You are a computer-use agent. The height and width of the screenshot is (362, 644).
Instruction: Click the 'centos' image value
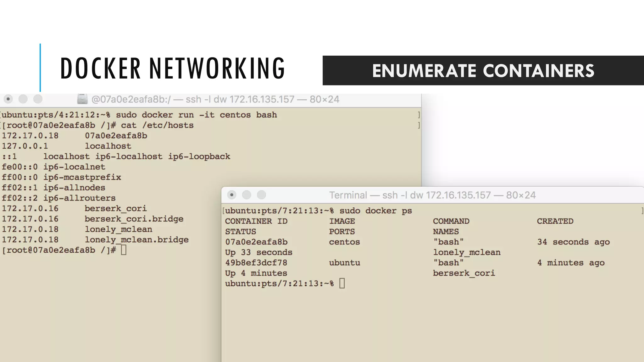[345, 242]
